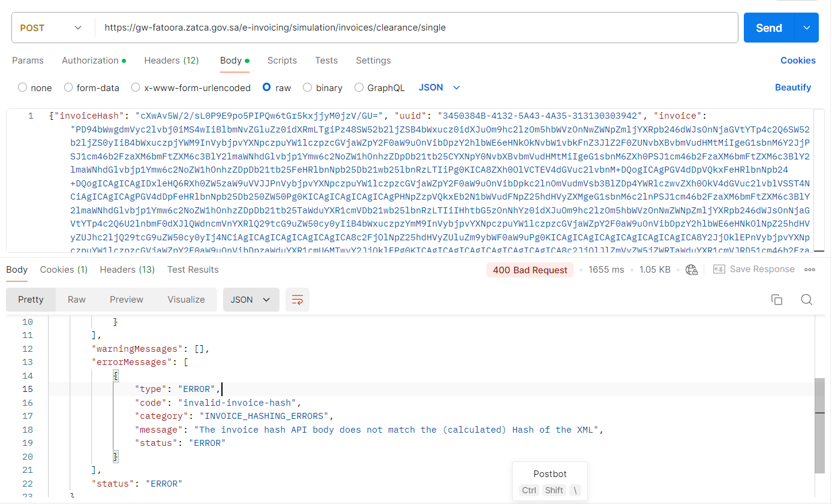Open response more-options ellipsis
Image resolution: width=832 pixels, height=504 pixels.
[x=810, y=270]
